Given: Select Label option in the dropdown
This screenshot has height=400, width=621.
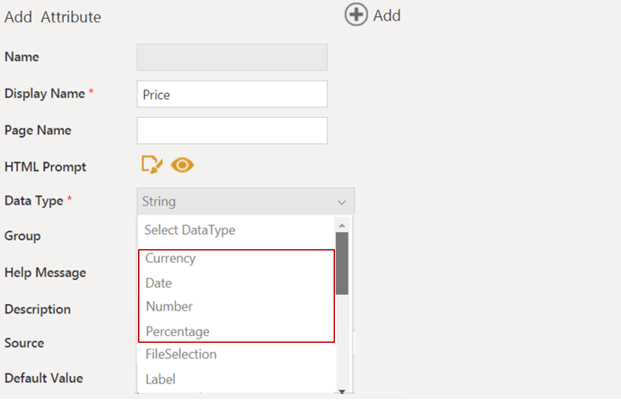Looking at the screenshot, I should pyautogui.click(x=160, y=379).
